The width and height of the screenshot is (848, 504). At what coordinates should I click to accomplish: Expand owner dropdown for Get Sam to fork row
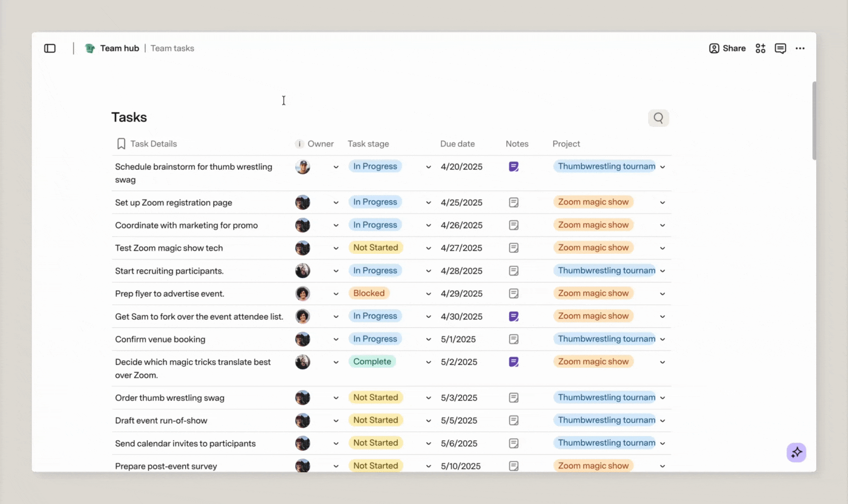[x=336, y=316]
